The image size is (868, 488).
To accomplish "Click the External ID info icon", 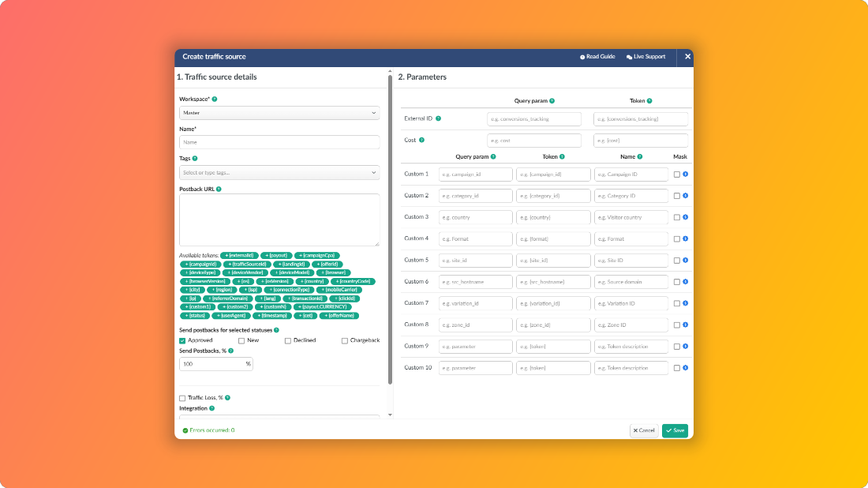I will [x=439, y=118].
